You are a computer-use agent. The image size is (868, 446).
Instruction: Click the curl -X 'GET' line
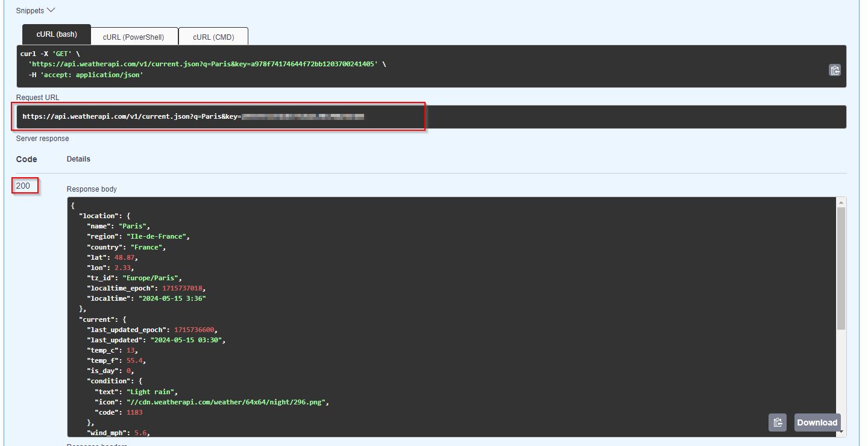pos(50,54)
